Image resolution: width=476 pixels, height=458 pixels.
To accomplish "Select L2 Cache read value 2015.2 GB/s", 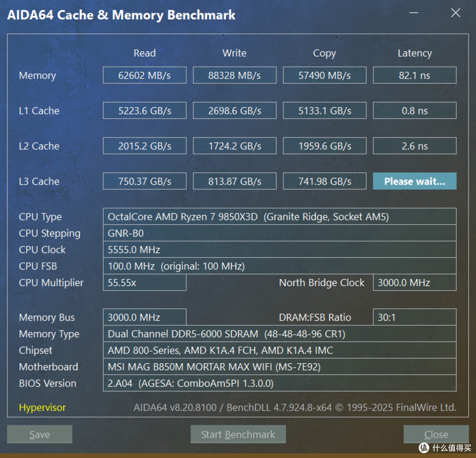I will coord(145,146).
